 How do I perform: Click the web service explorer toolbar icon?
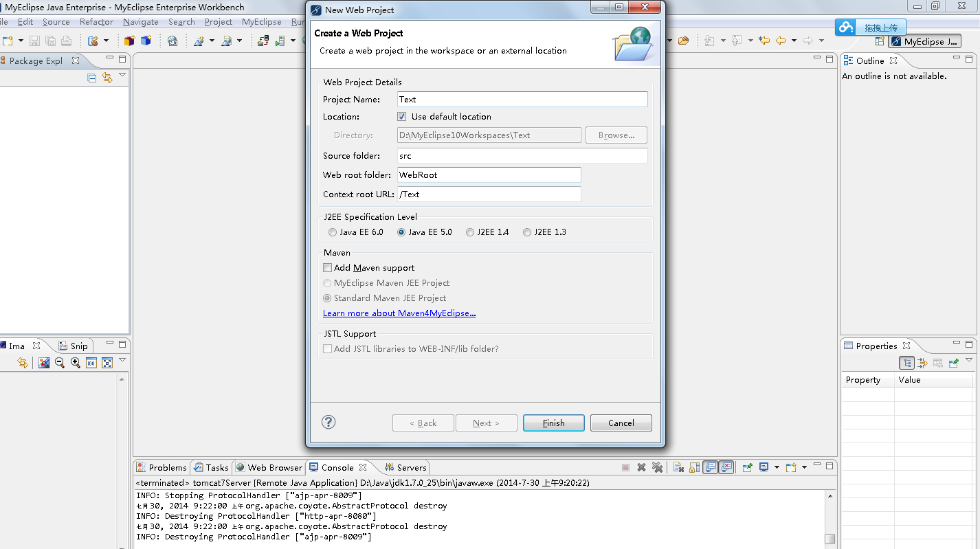coord(227,41)
